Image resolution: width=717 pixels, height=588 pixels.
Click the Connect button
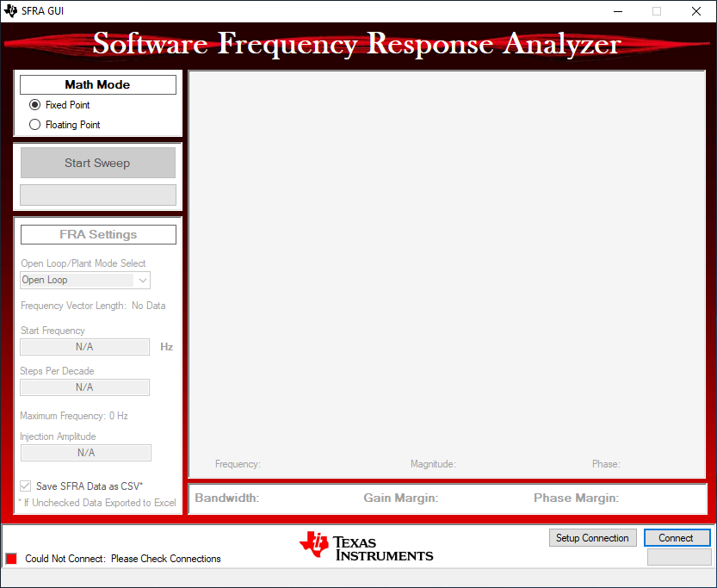click(x=677, y=538)
